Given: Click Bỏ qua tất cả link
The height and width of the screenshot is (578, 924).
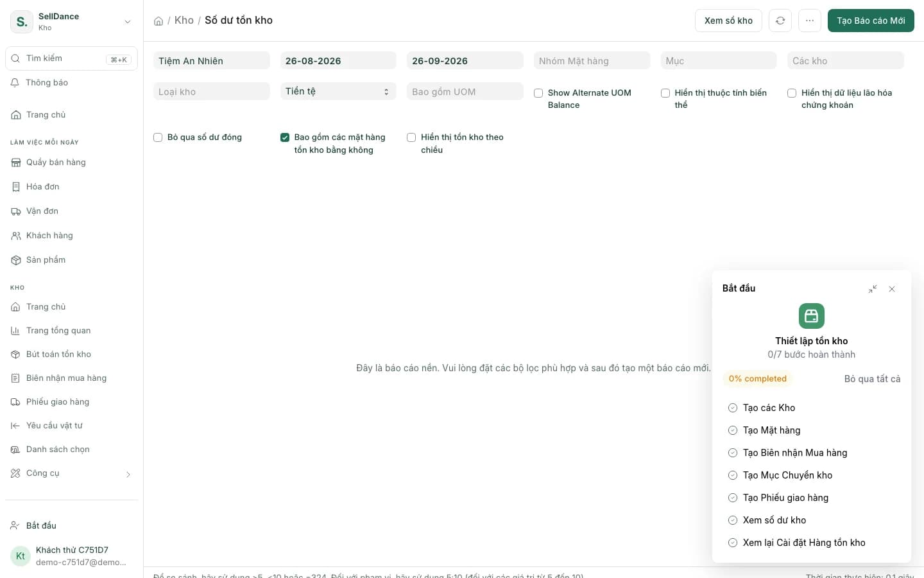Looking at the screenshot, I should pos(872,379).
